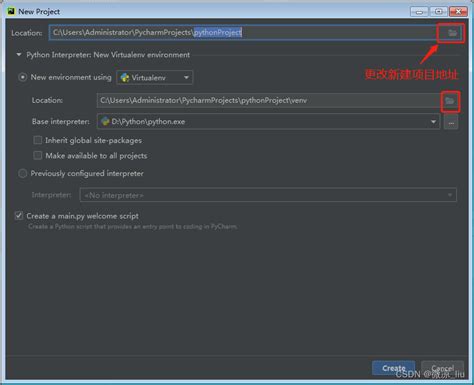The height and width of the screenshot is (385, 474).
Task: Maximize the New Project dialog window
Action: [x=439, y=12]
